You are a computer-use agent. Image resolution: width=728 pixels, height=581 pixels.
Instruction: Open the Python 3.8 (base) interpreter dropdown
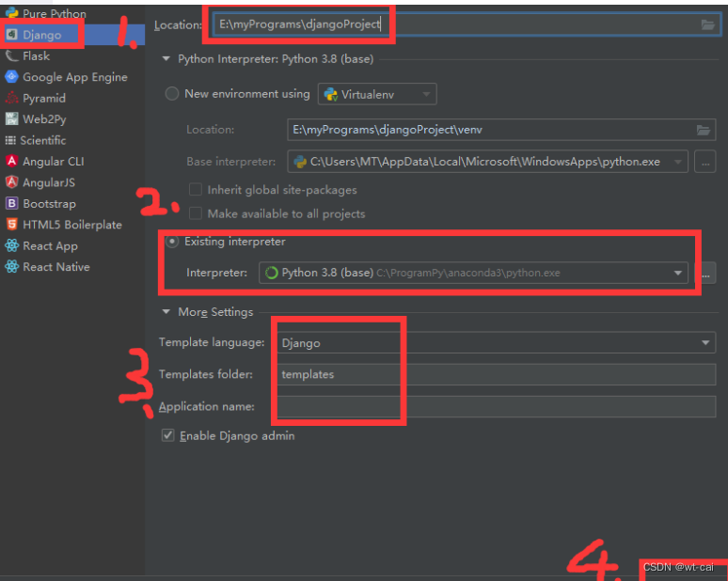(473, 273)
